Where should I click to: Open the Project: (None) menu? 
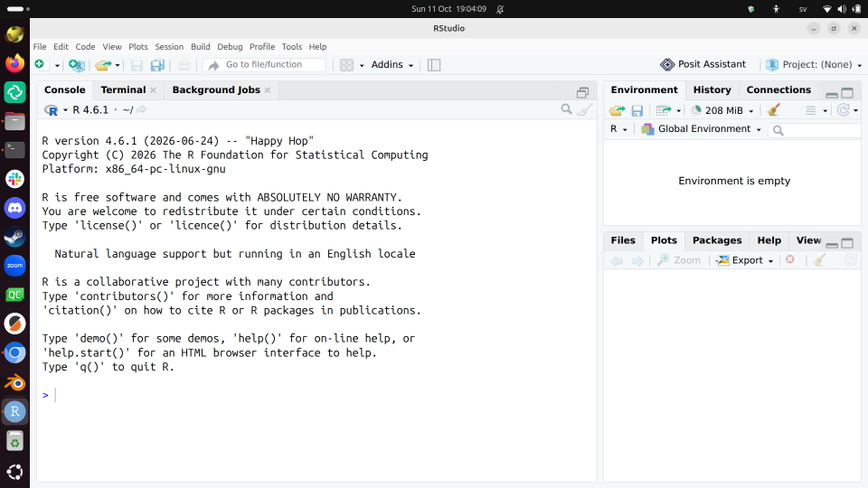814,65
